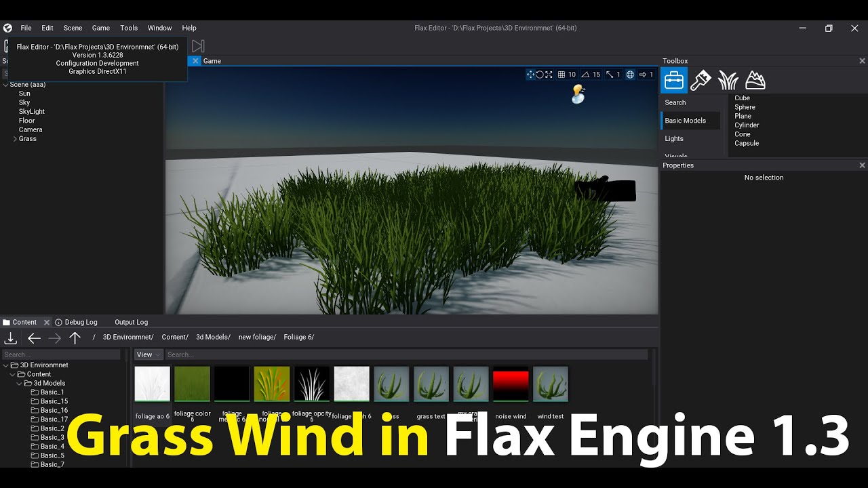
Task: Switch to the Debug Log tab
Action: (x=76, y=322)
